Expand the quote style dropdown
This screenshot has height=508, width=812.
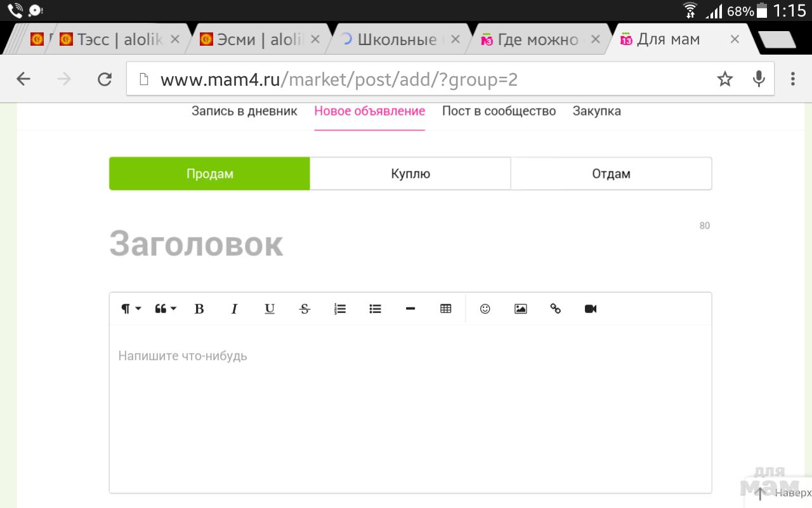tap(165, 309)
